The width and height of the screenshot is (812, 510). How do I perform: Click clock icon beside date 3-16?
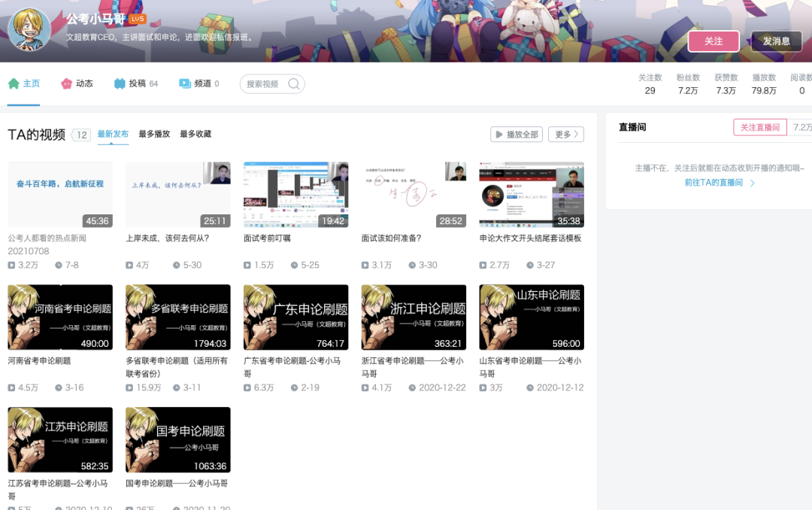tap(59, 387)
